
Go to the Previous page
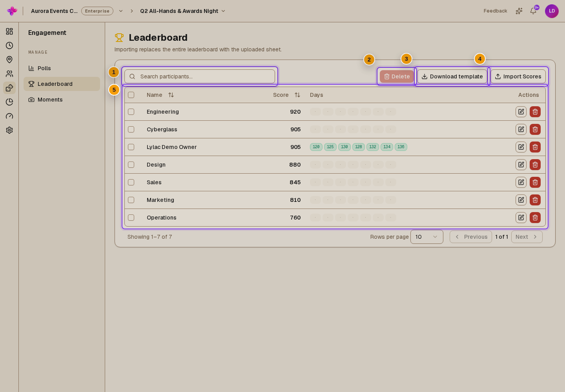[x=471, y=237]
